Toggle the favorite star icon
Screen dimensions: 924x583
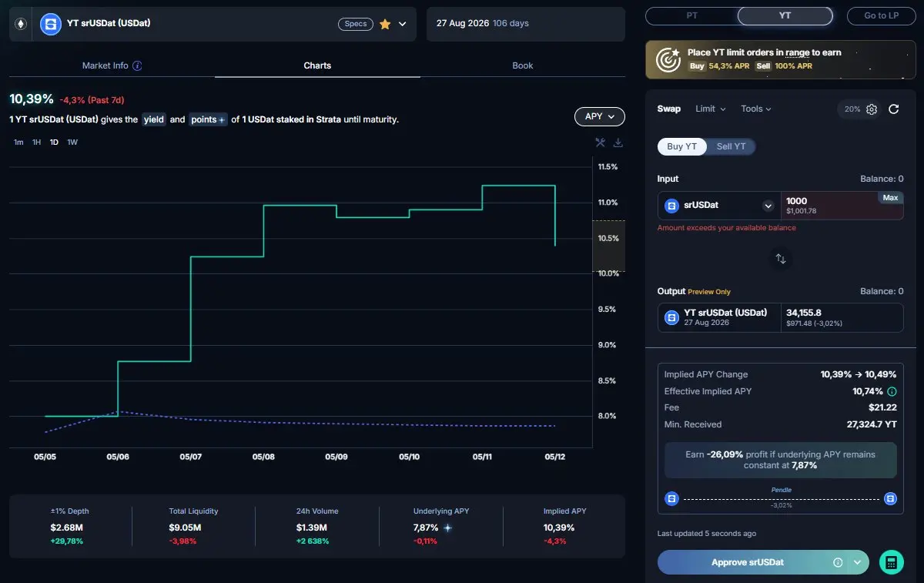tap(385, 24)
